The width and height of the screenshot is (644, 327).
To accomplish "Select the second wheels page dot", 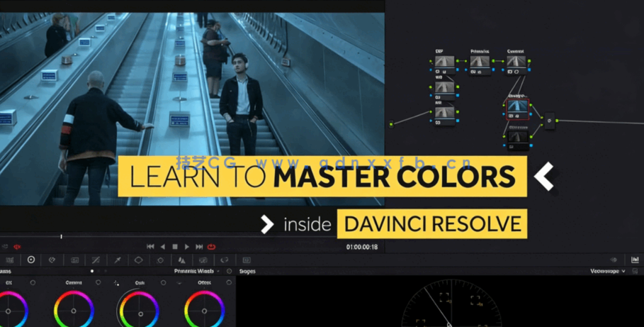I will pyautogui.click(x=99, y=271).
